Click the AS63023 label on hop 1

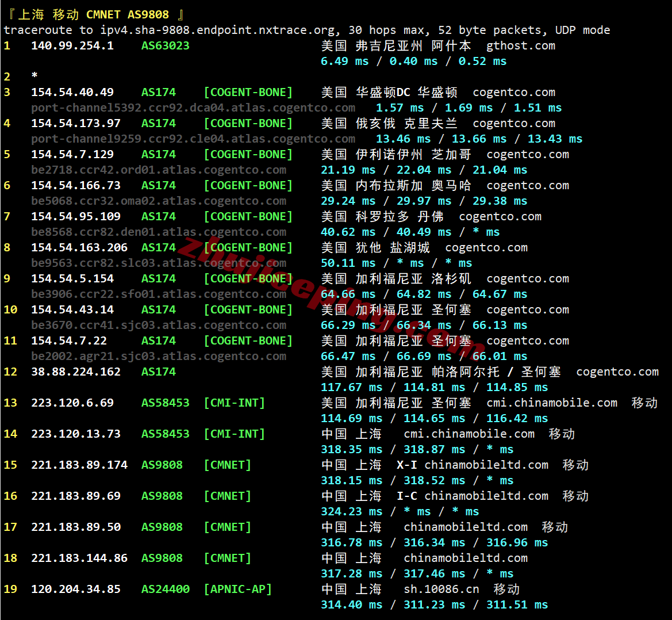click(x=165, y=45)
